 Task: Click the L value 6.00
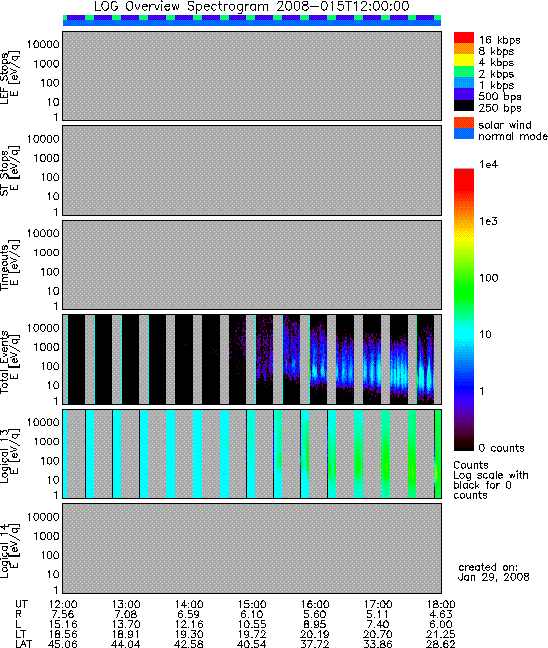tap(441, 624)
